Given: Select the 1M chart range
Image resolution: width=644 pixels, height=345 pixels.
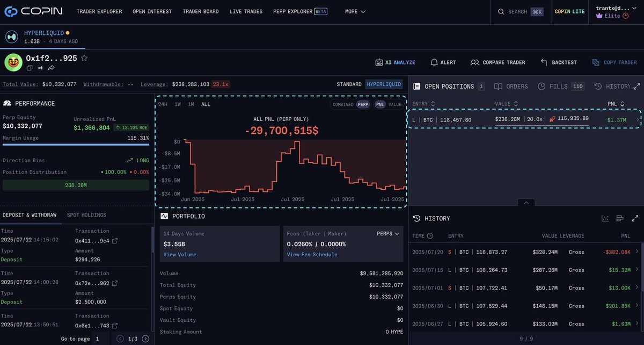Looking at the screenshot, I should click(x=191, y=104).
